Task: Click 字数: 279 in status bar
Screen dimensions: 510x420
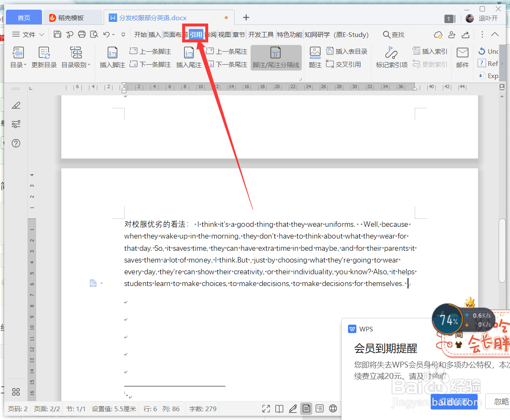Action: 203,409
